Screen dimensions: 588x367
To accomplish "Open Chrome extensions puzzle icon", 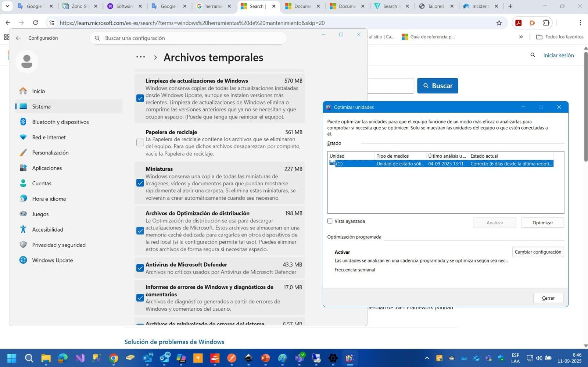I will pos(546,23).
